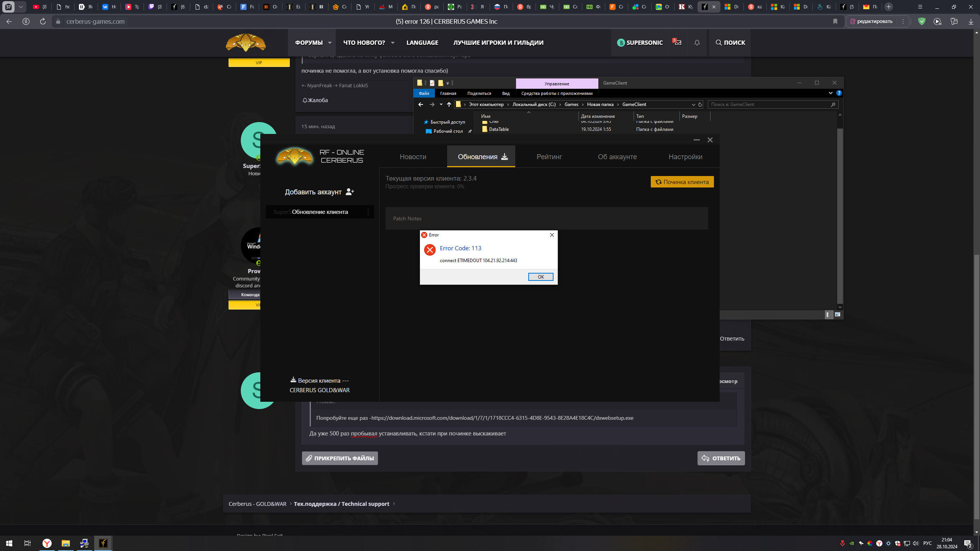Open the Поделиться ribbon tab in Explorer
Screen dimensions: 980x551
pos(479,93)
